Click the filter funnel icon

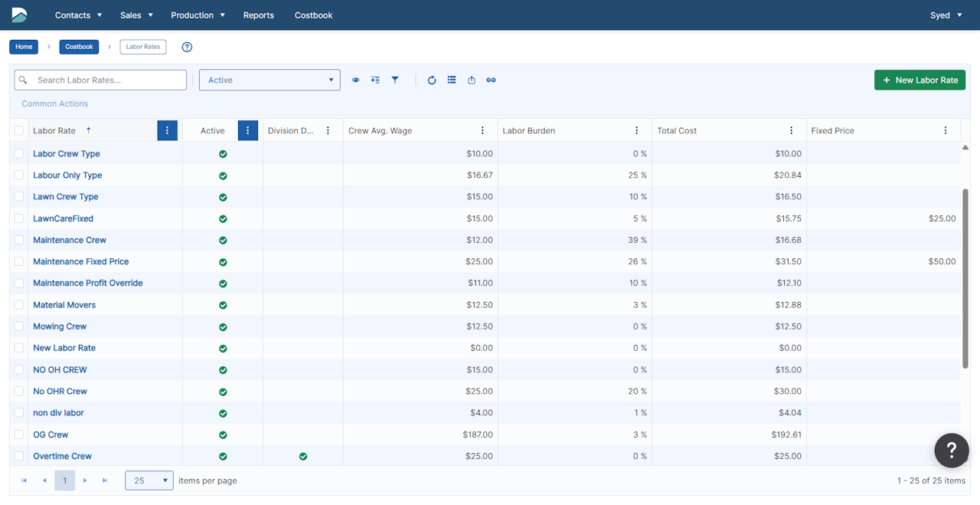click(x=395, y=80)
